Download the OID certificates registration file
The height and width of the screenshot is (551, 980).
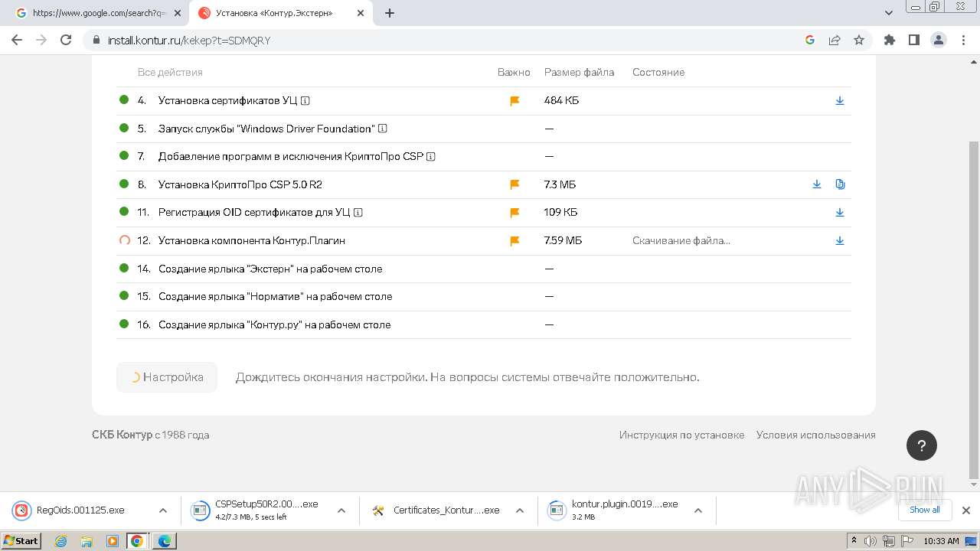pyautogui.click(x=840, y=212)
